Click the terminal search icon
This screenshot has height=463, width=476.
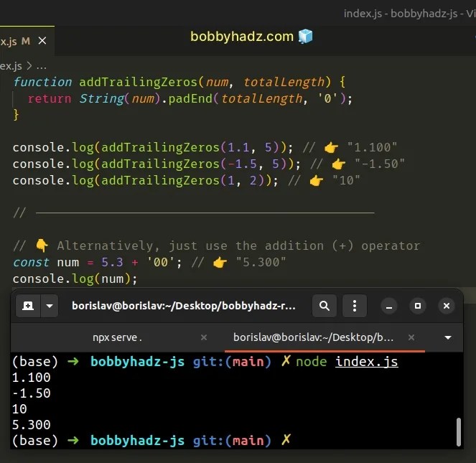point(325,306)
